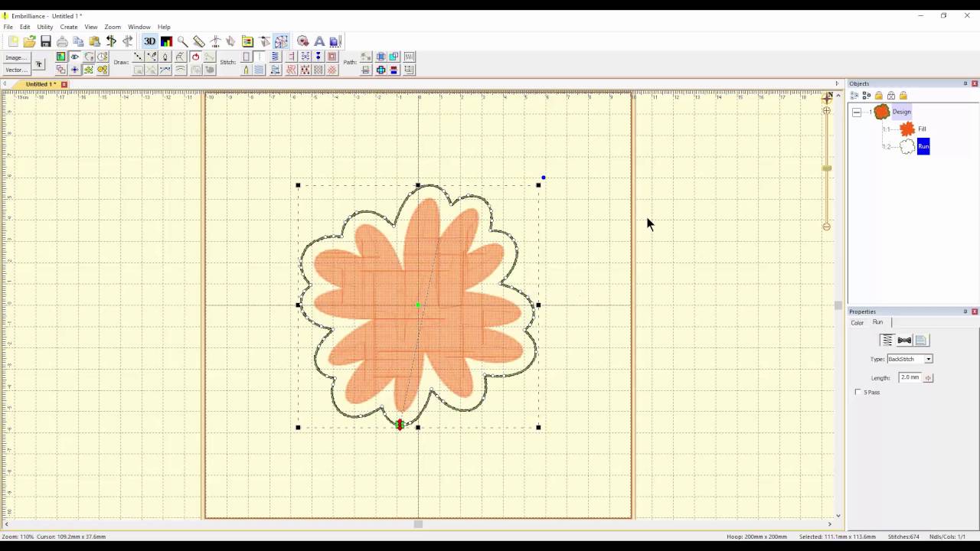Image resolution: width=980 pixels, height=551 pixels.
Task: Click the red square motif stitch icon
Action: coord(332,57)
